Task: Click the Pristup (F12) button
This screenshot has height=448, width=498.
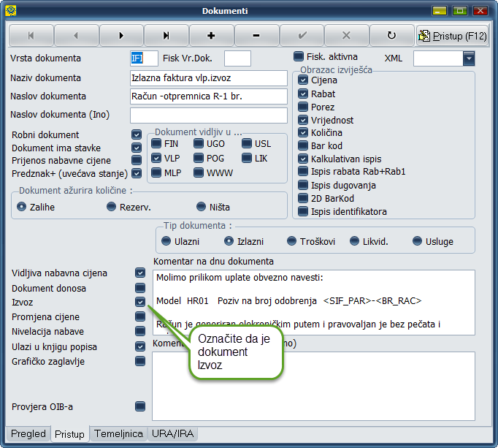Action: (453, 35)
